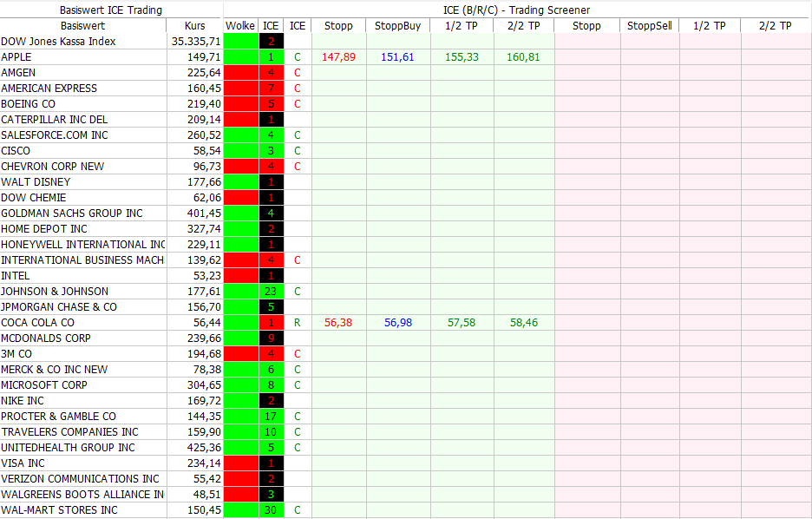Click the StoppBuy column header

tap(397, 26)
